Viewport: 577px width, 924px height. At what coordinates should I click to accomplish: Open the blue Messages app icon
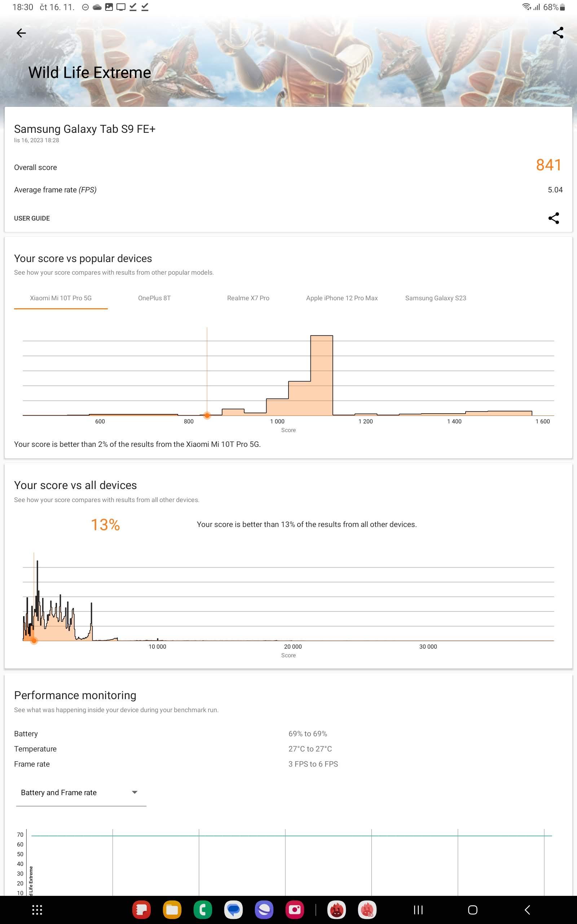click(233, 910)
